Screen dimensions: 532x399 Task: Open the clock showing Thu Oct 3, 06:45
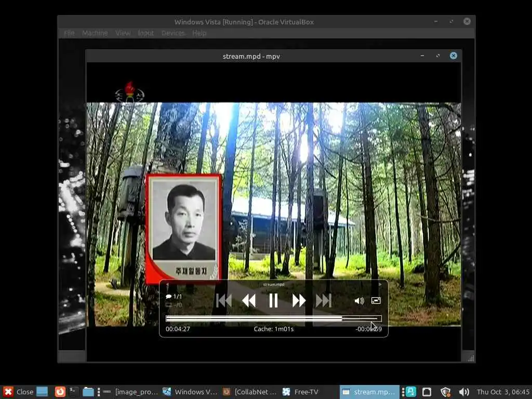pyautogui.click(x=503, y=392)
